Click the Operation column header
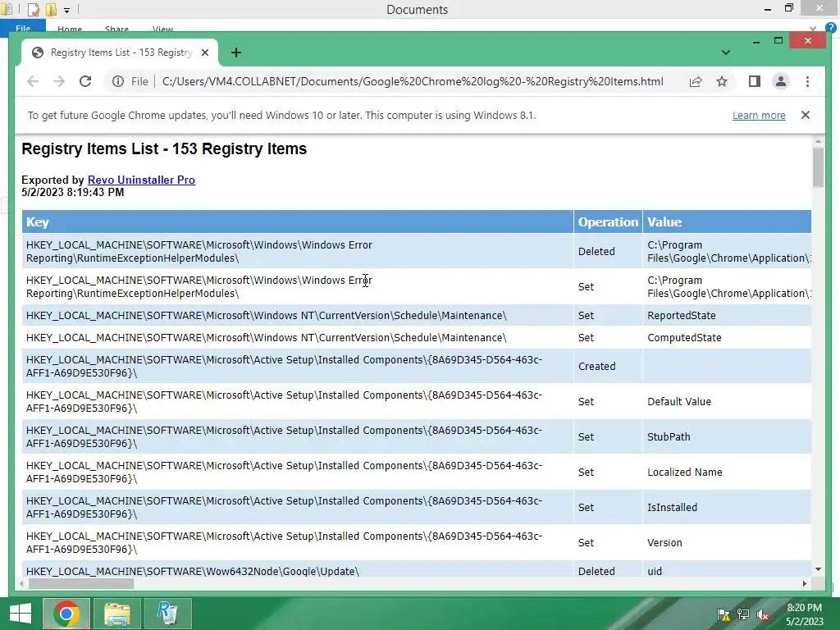The height and width of the screenshot is (630, 840). point(608,221)
